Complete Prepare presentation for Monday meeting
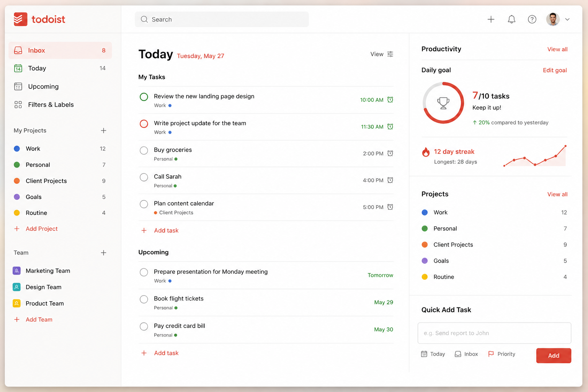The height and width of the screenshot is (392, 588). coord(144,272)
